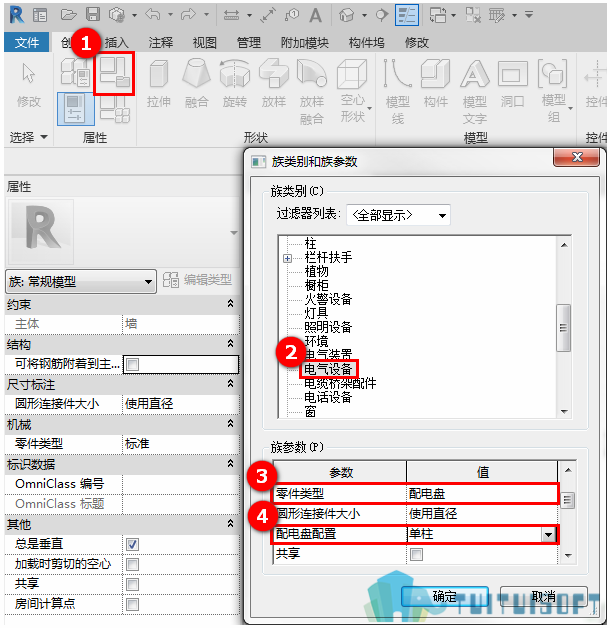Screen dimensions: 610x628
Task: Click the 圆形连接件大小 使用直径 value in Properties
Action: tap(181, 404)
